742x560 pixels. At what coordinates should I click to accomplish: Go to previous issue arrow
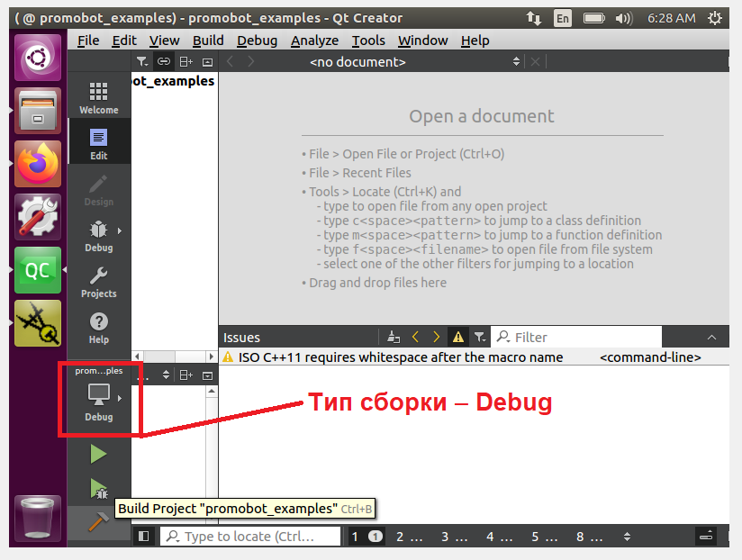[415, 338]
